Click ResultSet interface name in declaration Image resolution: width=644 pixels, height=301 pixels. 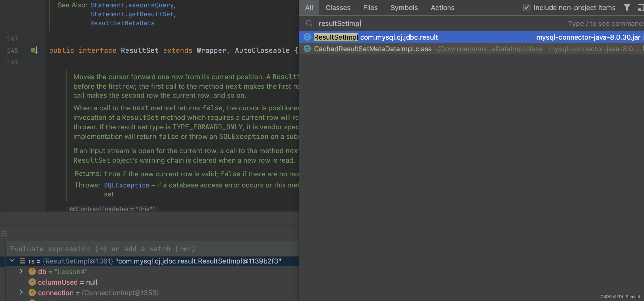(140, 50)
